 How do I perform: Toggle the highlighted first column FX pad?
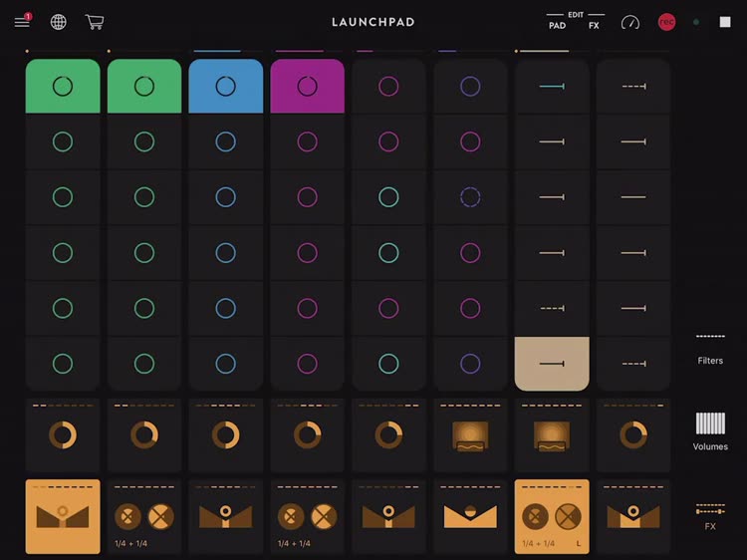coord(63,516)
